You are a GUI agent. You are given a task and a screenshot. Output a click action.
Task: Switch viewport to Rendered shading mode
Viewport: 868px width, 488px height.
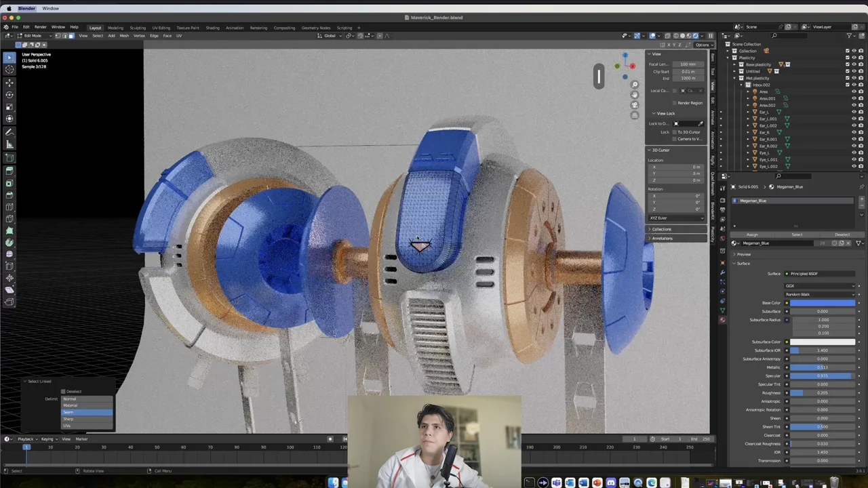pyautogui.click(x=695, y=36)
